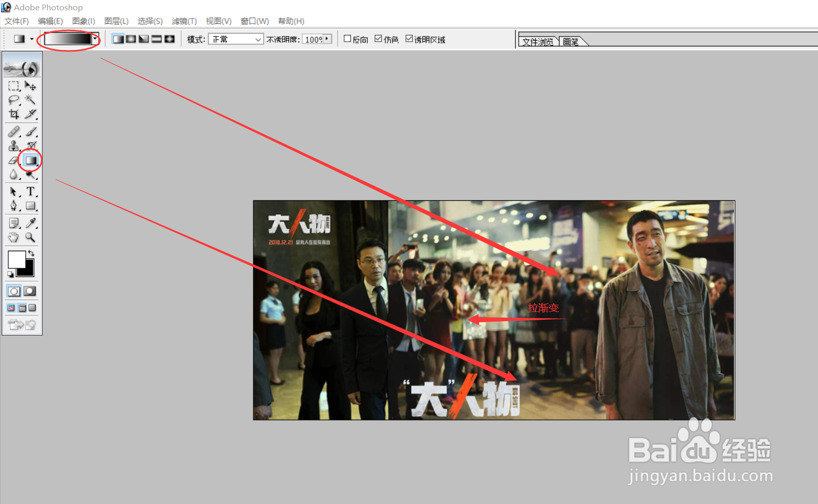Select the Lasso tool

click(x=14, y=100)
